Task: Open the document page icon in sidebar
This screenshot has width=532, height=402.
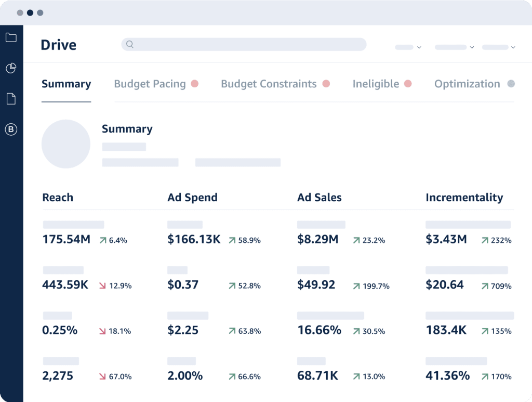Action: 11,99
